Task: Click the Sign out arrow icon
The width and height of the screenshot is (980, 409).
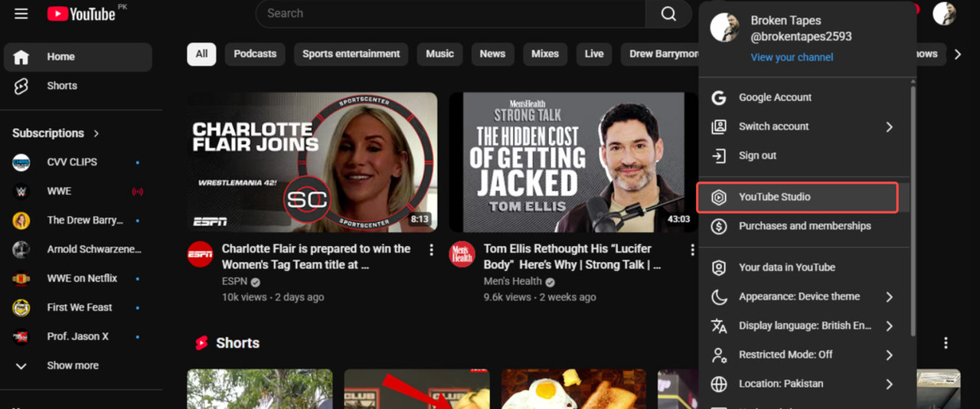Action: [x=718, y=155]
